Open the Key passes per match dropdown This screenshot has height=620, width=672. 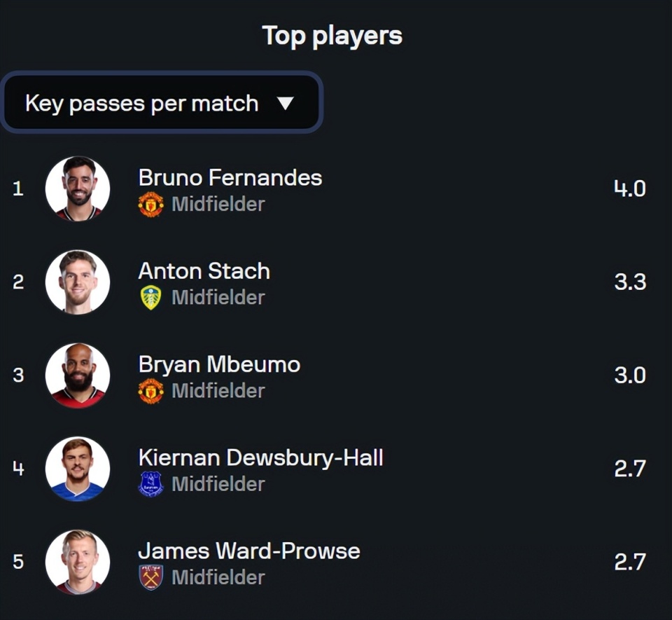(x=161, y=103)
